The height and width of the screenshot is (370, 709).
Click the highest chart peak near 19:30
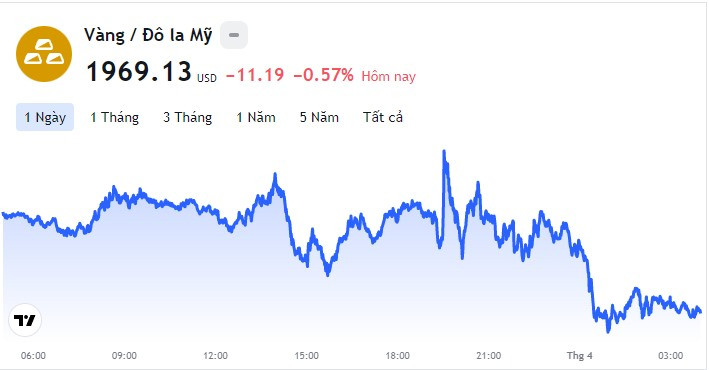(x=444, y=152)
